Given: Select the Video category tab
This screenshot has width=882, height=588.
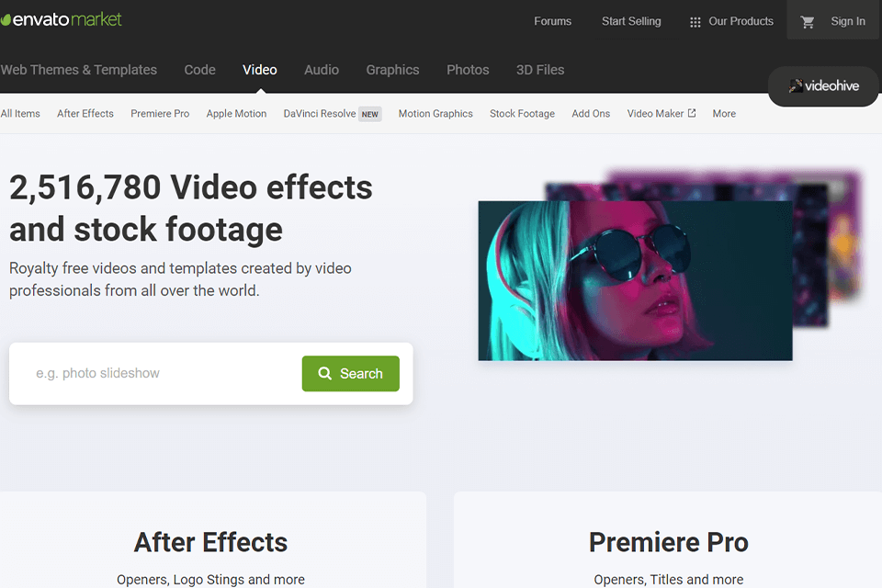Looking at the screenshot, I should (x=260, y=70).
